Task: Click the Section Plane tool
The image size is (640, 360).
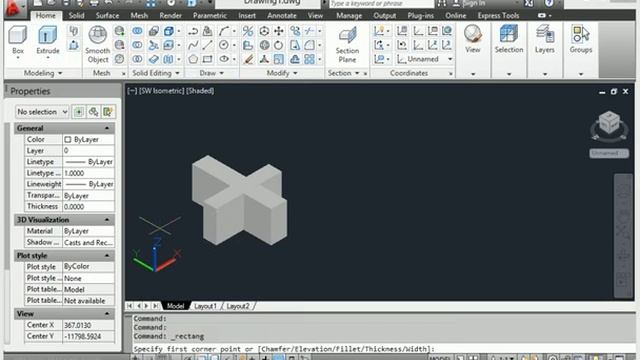Action: (347, 44)
